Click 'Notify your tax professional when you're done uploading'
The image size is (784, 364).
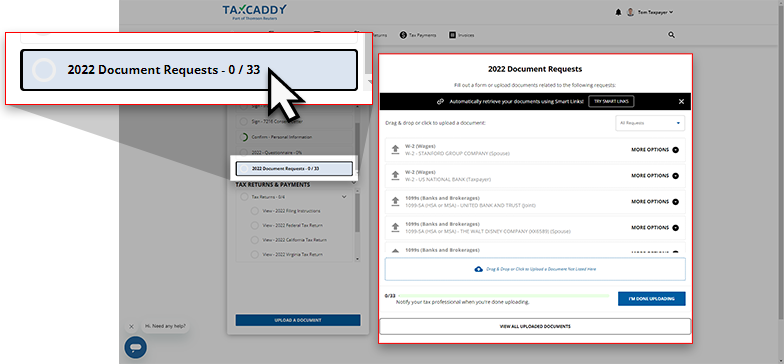462,302
